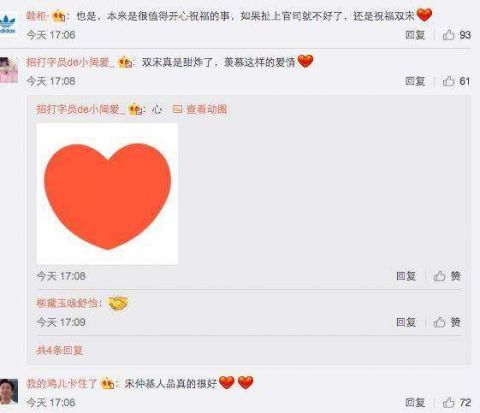Open avatar of 我的鸡儿卡住了 user

tap(9, 391)
